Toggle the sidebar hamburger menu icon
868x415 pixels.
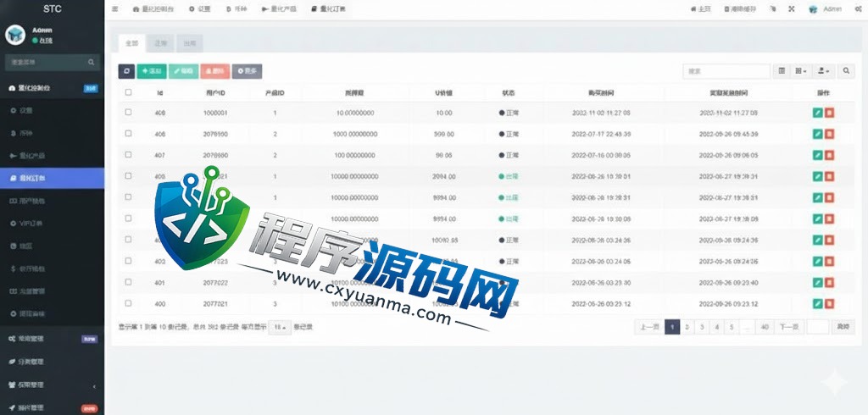tap(114, 8)
